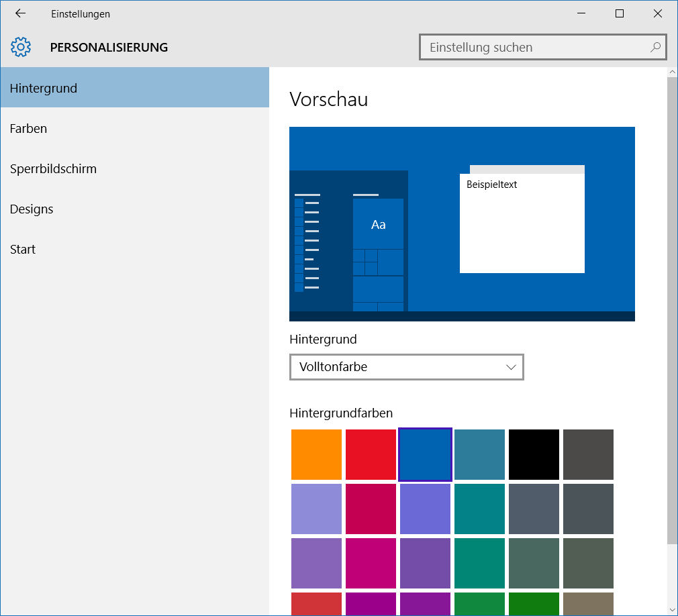Click the Vorschau desktop preview image
This screenshot has width=678, height=616.
[462, 224]
